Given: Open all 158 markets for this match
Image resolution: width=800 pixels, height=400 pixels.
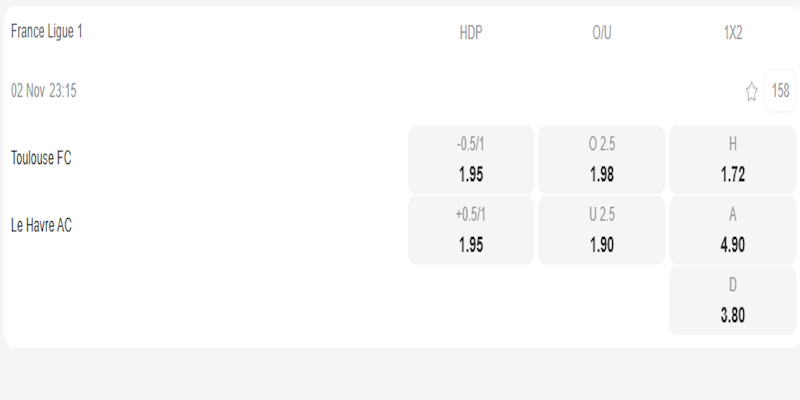Looking at the screenshot, I should click(780, 91).
